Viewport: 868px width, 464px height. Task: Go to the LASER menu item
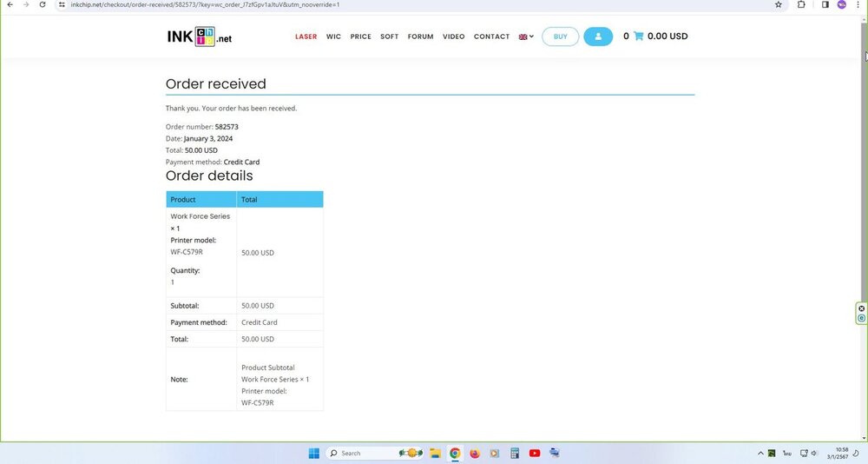click(x=306, y=36)
